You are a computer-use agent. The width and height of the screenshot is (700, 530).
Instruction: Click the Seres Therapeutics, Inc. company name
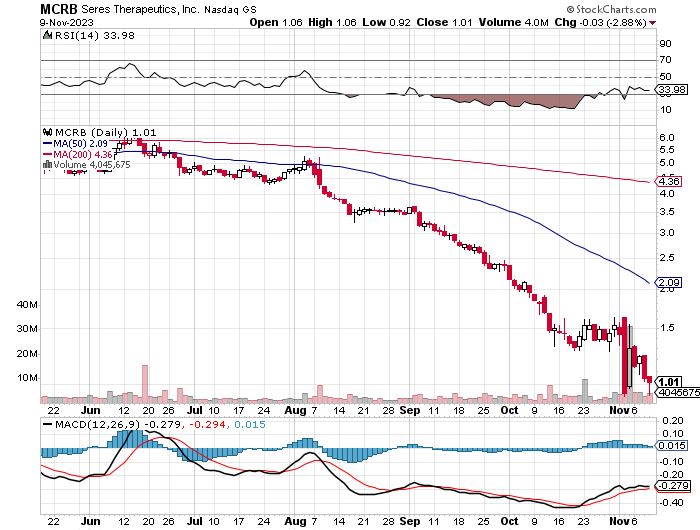[x=141, y=9]
